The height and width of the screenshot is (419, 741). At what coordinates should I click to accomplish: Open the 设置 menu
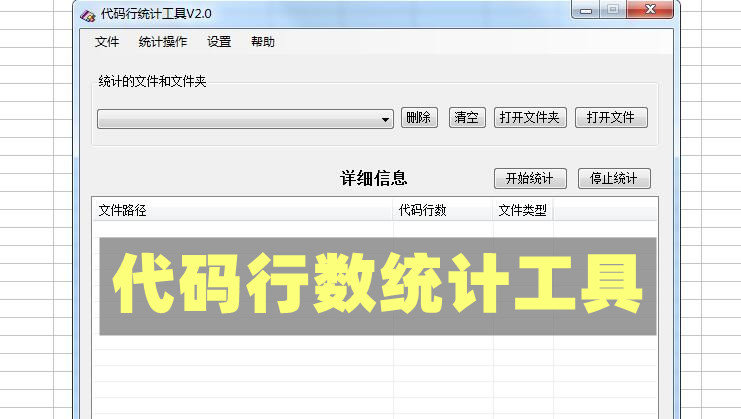[219, 42]
